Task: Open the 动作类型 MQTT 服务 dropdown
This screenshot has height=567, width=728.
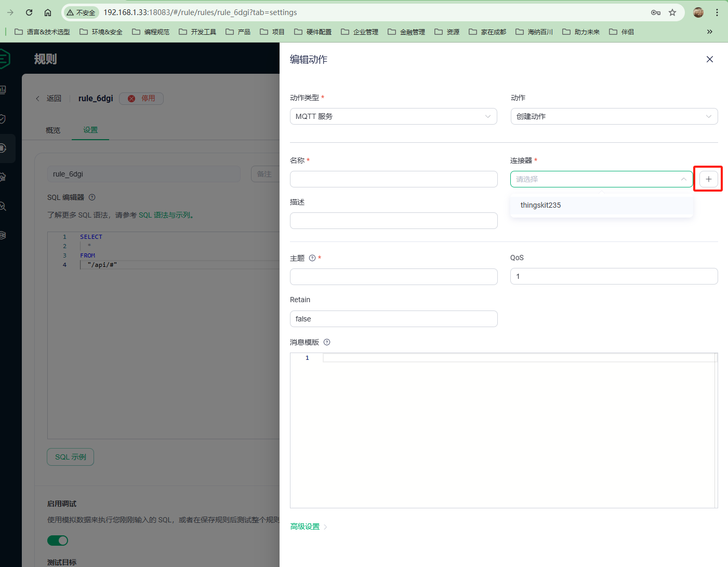Action: click(393, 116)
